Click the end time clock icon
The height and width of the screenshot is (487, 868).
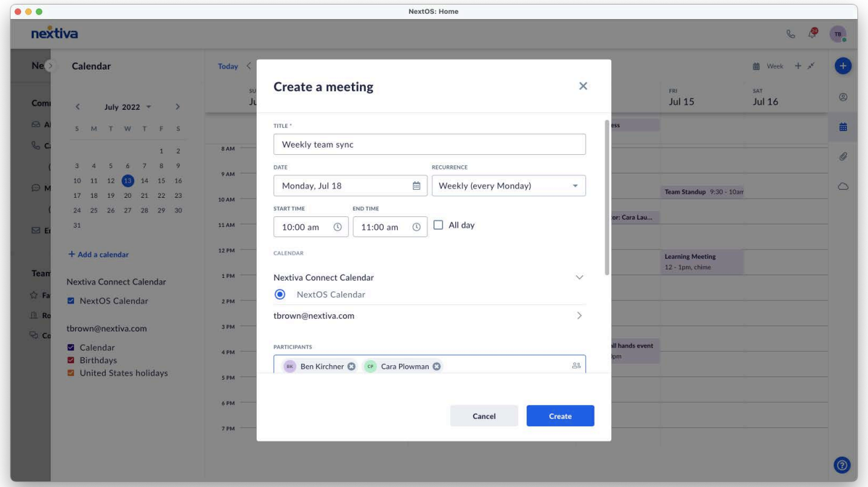[x=416, y=227]
